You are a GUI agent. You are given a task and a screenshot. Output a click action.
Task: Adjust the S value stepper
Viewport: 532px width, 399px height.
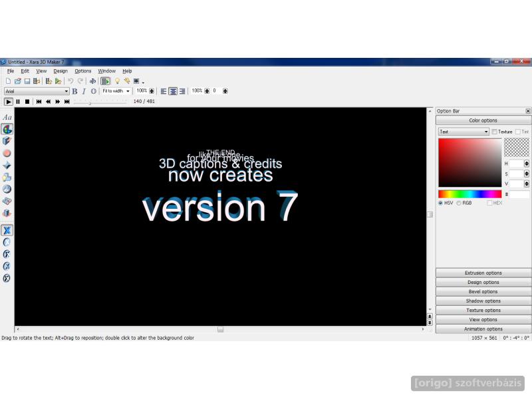pos(527,174)
